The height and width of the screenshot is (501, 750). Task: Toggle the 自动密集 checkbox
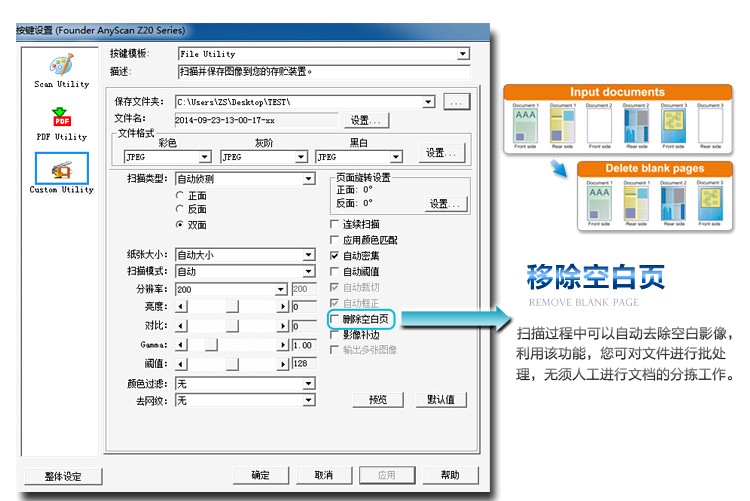click(334, 256)
